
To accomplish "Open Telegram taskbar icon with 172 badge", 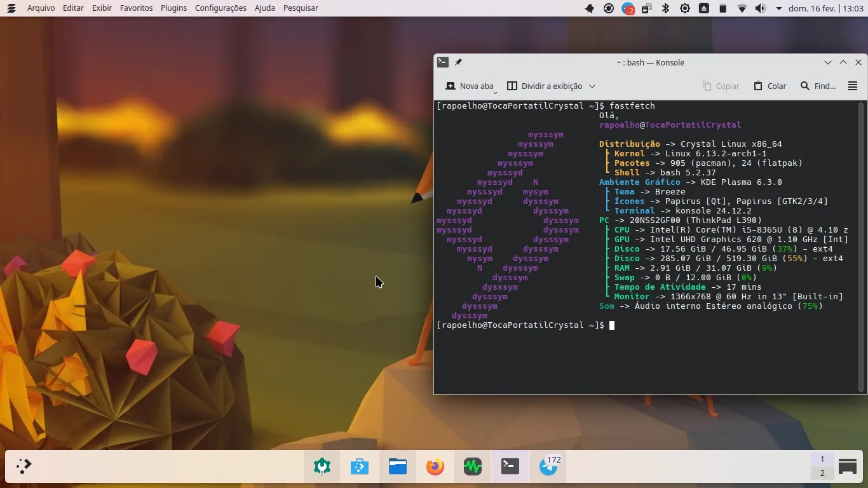I will tap(548, 467).
